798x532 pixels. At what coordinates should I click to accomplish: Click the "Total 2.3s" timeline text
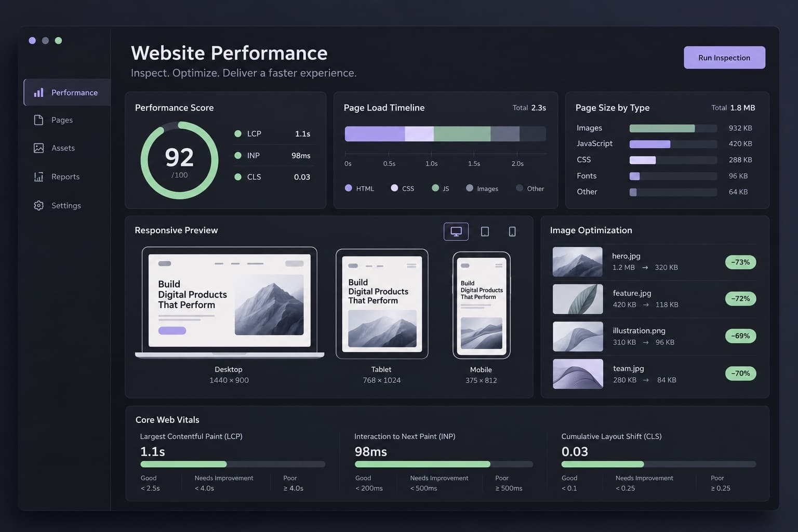coord(529,108)
